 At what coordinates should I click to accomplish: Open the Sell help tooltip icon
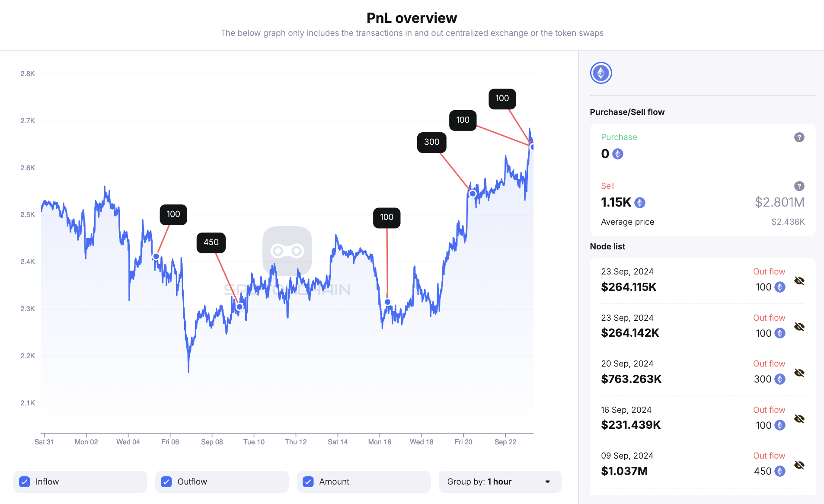click(x=799, y=186)
